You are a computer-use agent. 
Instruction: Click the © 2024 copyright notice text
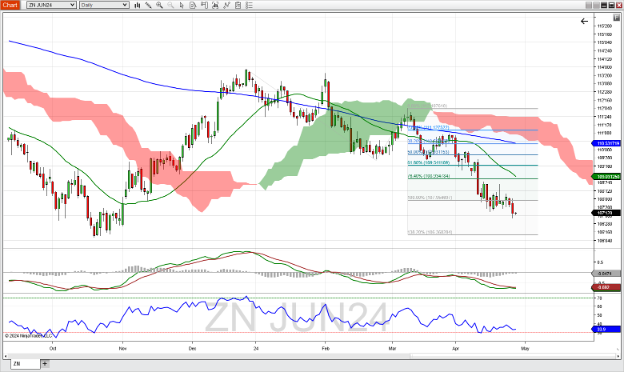28,336
